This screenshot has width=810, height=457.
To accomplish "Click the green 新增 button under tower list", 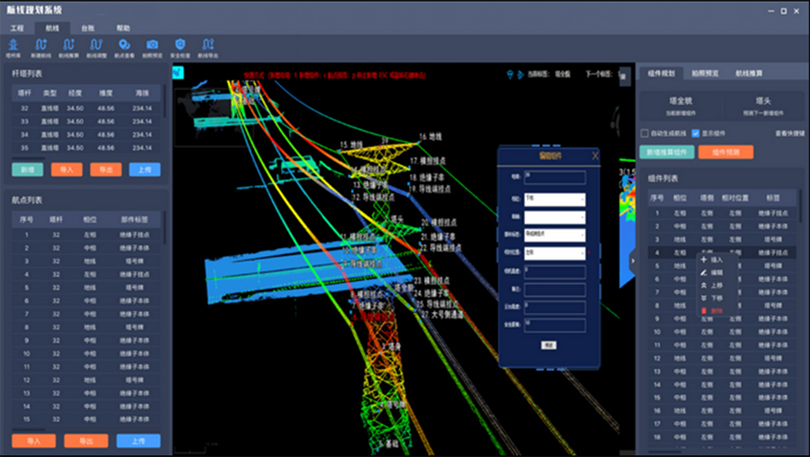I will pyautogui.click(x=28, y=170).
